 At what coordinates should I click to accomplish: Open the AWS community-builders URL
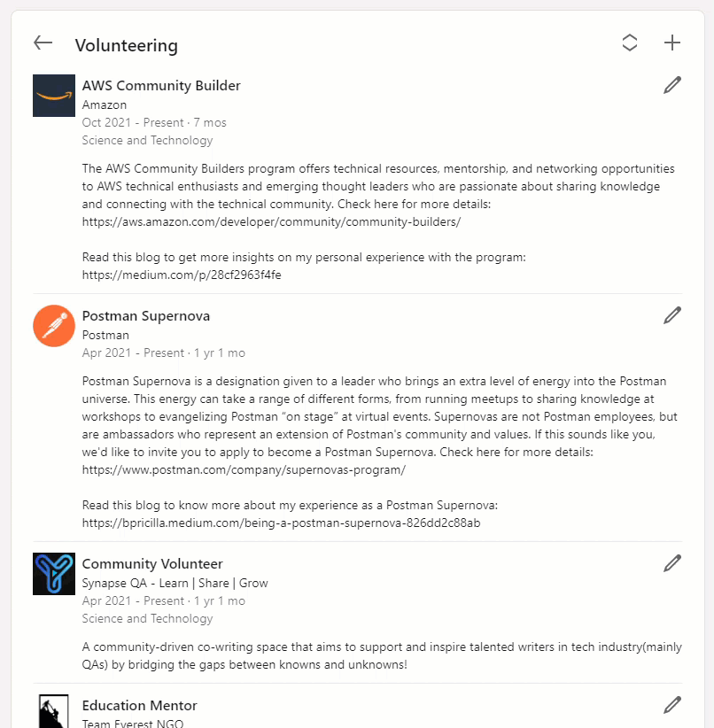coord(271,221)
